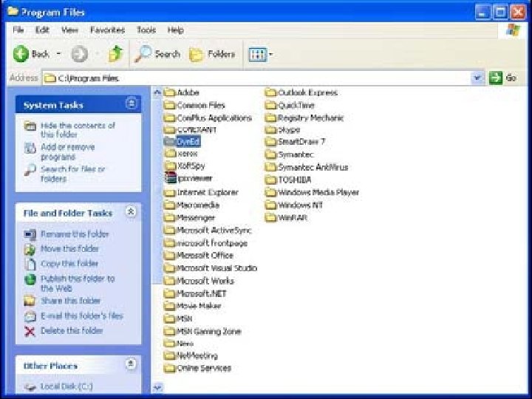Click the Forward arrow toolbar icon

tap(79, 54)
